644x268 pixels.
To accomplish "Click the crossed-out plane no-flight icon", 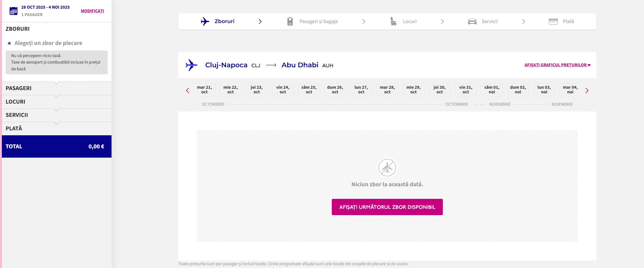I will point(387,168).
